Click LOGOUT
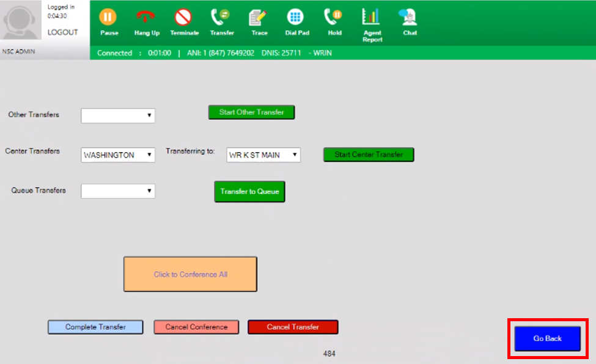Screen dimensions: 596x364 coord(63,32)
